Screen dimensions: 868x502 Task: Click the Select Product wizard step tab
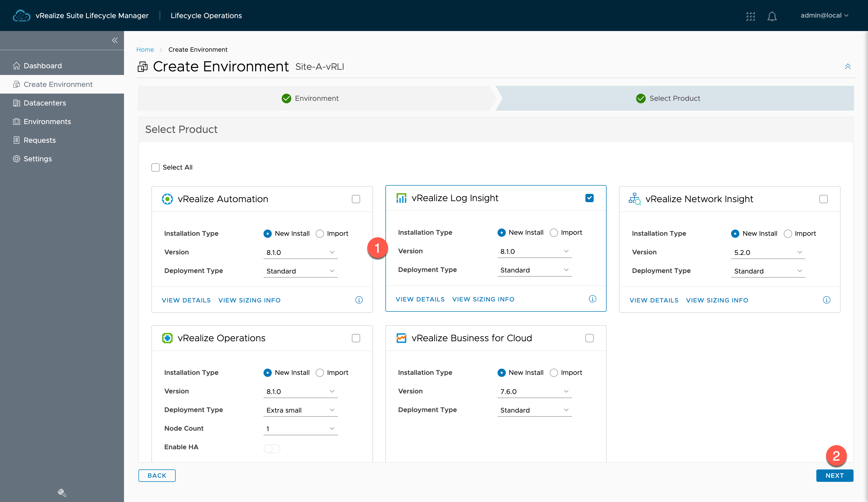(675, 98)
